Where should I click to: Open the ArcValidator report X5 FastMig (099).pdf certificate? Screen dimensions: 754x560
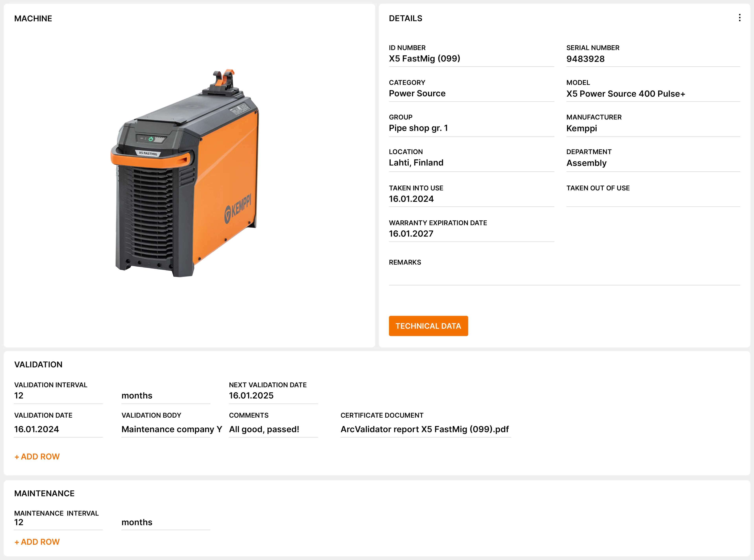425,429
